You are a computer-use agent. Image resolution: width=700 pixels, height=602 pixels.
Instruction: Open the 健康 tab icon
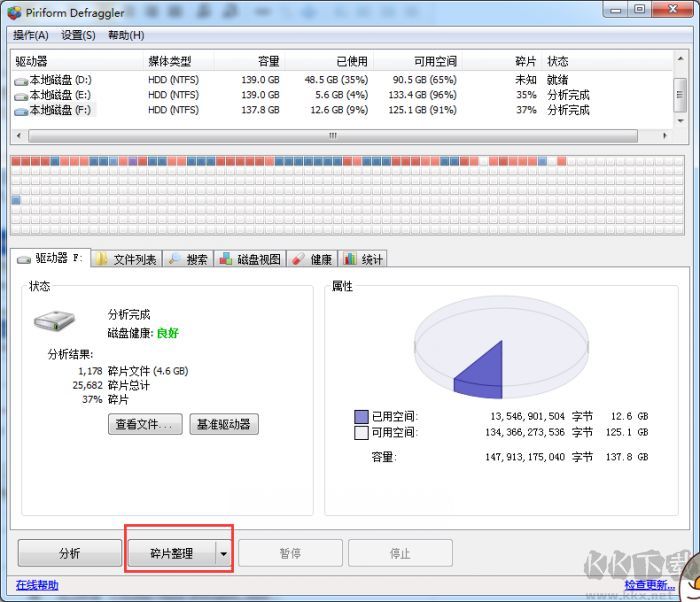[299, 259]
